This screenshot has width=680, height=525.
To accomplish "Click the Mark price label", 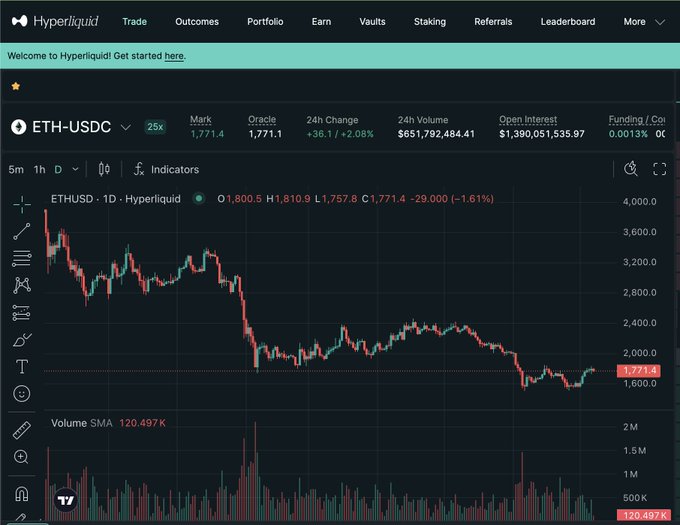I will pos(201,119).
